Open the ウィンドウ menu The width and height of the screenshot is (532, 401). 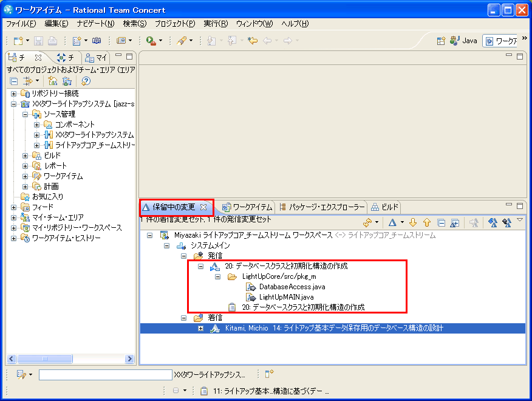point(254,24)
